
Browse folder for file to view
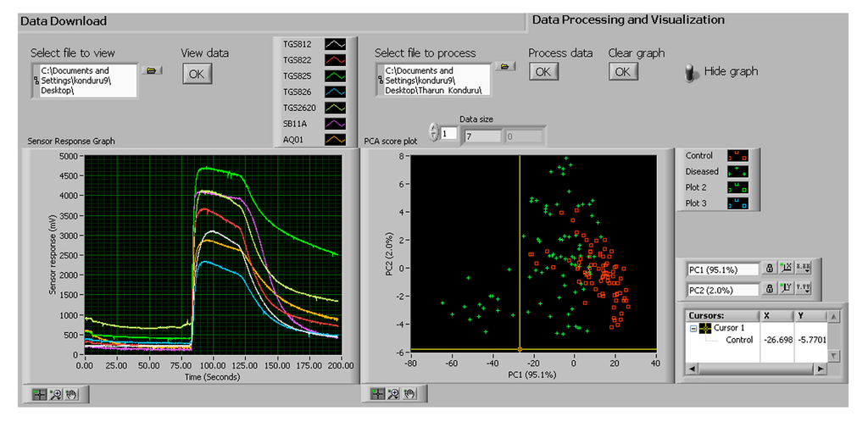pos(152,70)
